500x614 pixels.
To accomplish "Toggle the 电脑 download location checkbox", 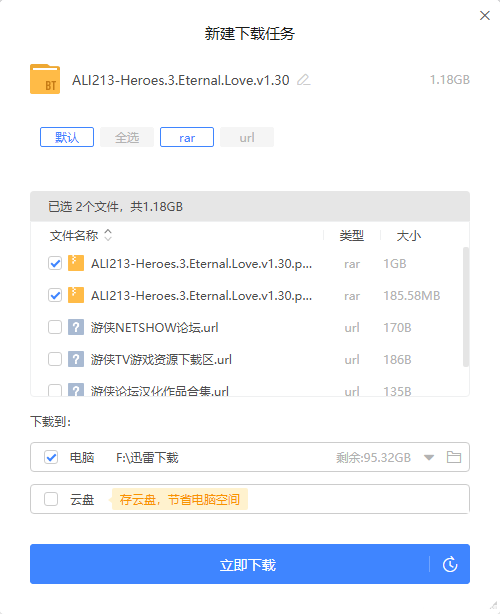I will pos(51,457).
